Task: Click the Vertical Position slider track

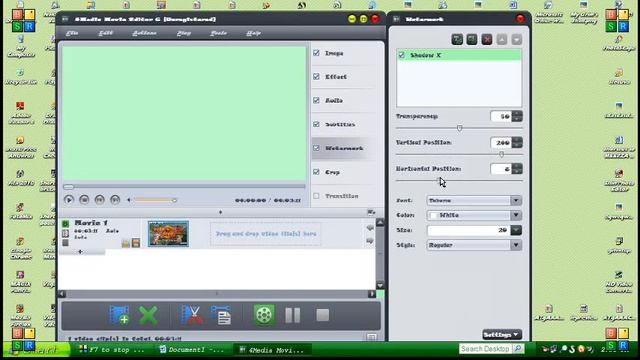Action: [459, 154]
